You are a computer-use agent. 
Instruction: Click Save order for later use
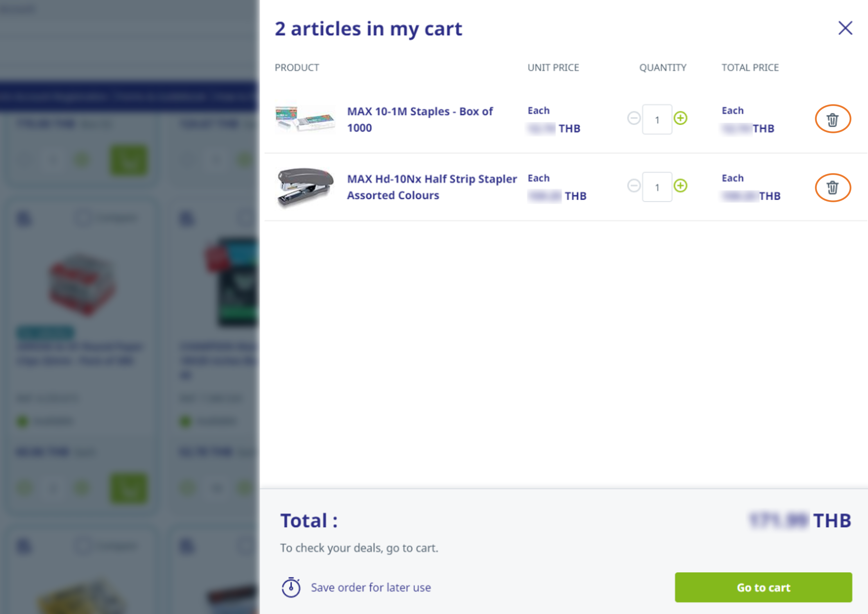371,587
